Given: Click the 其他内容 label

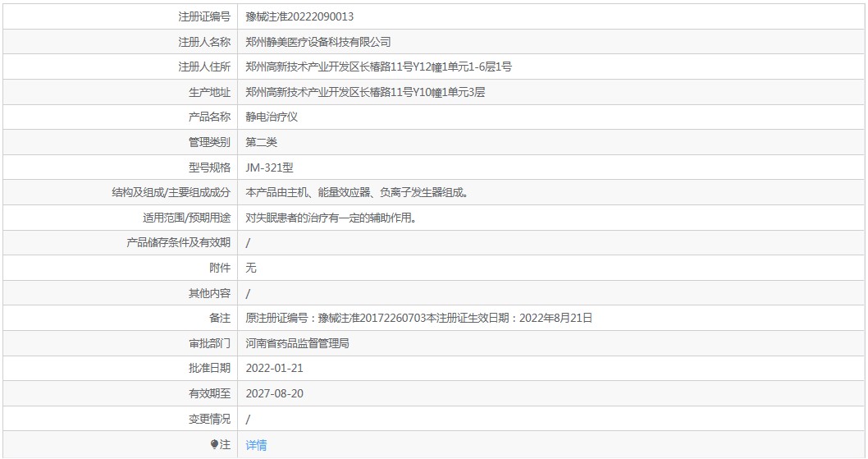Looking at the screenshot, I should 209,293.
